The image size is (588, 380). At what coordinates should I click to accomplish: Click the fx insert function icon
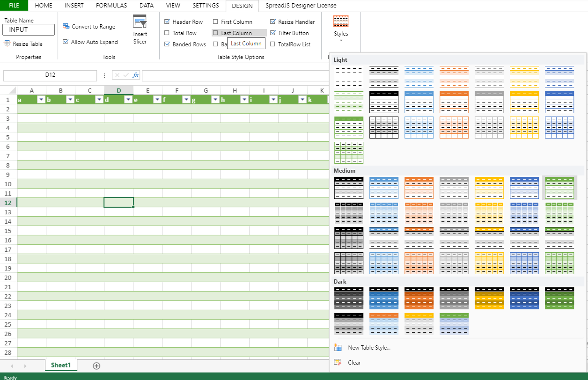135,75
